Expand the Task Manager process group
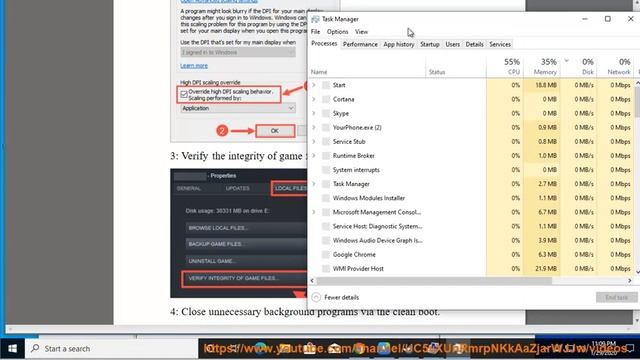640x360 pixels. point(314,184)
